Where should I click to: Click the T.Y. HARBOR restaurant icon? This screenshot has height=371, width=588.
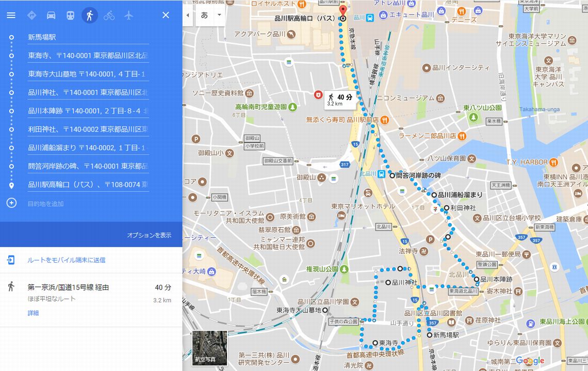tap(553, 163)
